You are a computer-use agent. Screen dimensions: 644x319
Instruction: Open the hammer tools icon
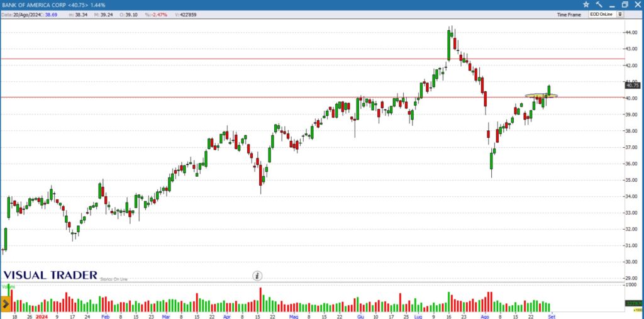click(x=599, y=4)
